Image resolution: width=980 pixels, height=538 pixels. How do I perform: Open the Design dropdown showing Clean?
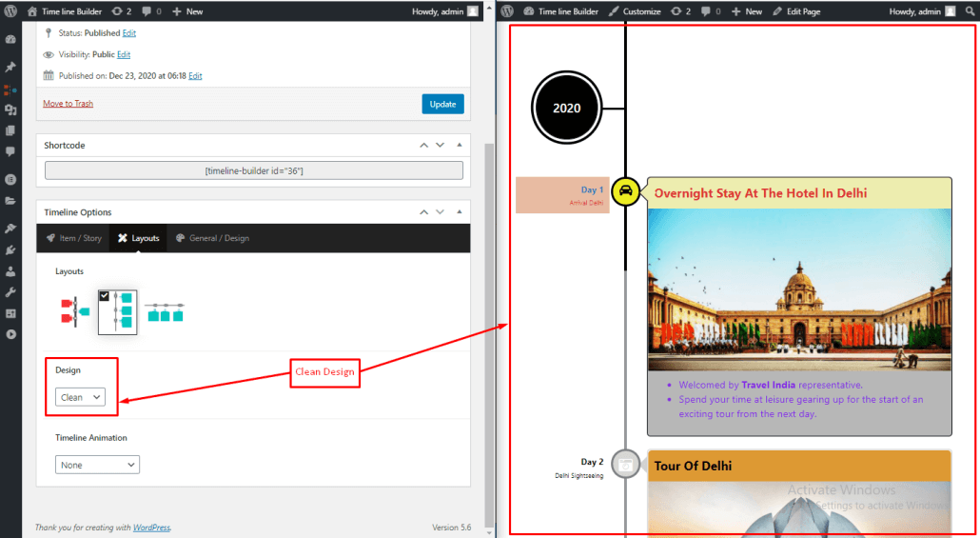click(x=80, y=397)
